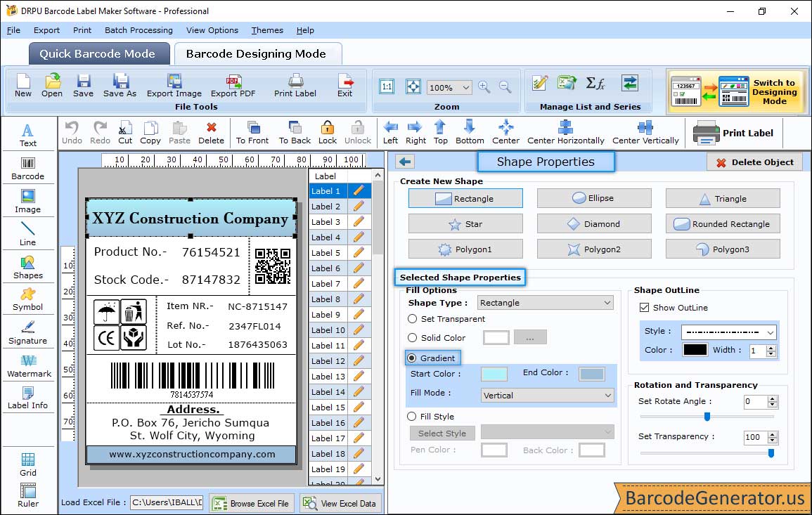Screen dimensions: 812x515
Task: Select the Image tool in sidebar
Action: pos(28,202)
